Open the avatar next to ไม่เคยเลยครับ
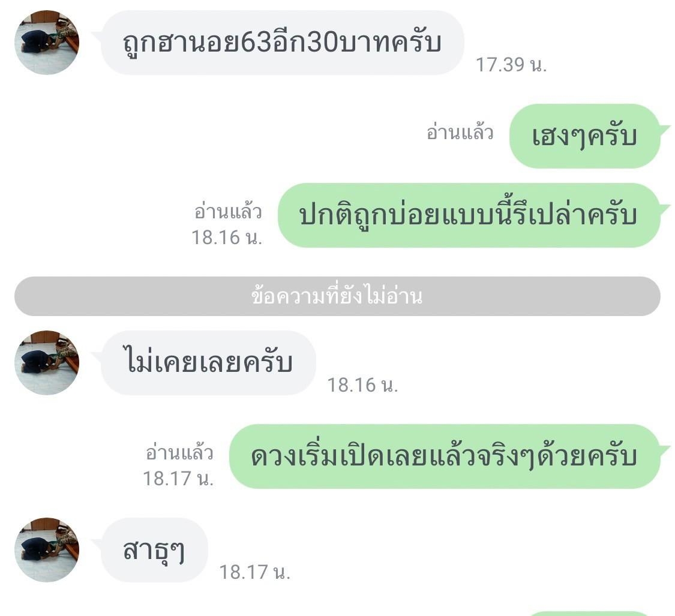The image size is (675, 616). tap(47, 362)
